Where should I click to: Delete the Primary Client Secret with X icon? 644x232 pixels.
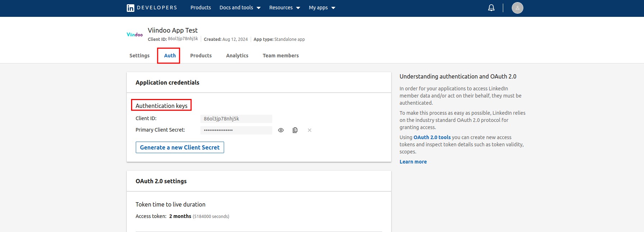click(x=310, y=130)
